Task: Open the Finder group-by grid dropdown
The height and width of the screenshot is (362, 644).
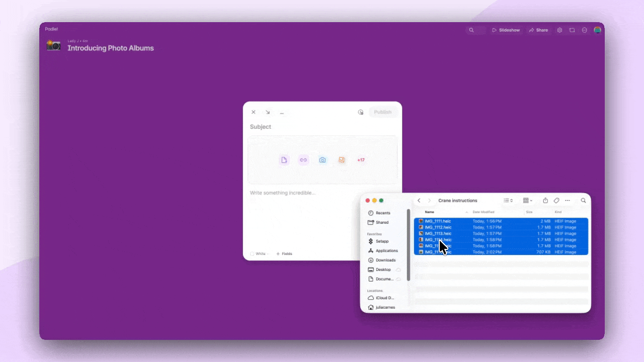Action: [x=527, y=201]
